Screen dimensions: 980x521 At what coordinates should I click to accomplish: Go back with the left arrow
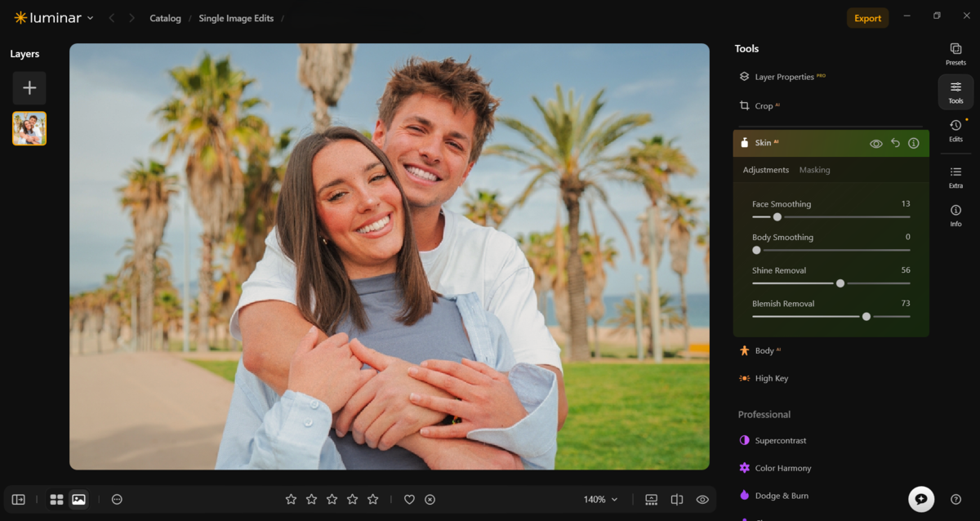tap(112, 18)
